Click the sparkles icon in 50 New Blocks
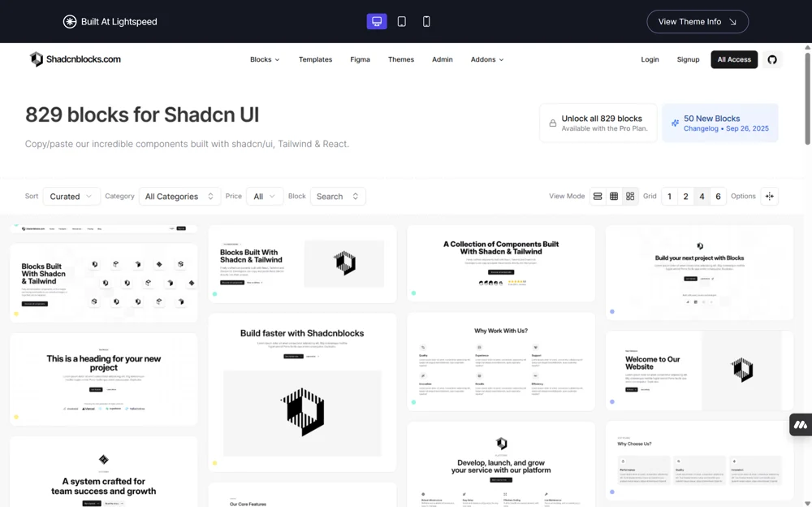Viewport: 812px width, 507px height. 675,123
